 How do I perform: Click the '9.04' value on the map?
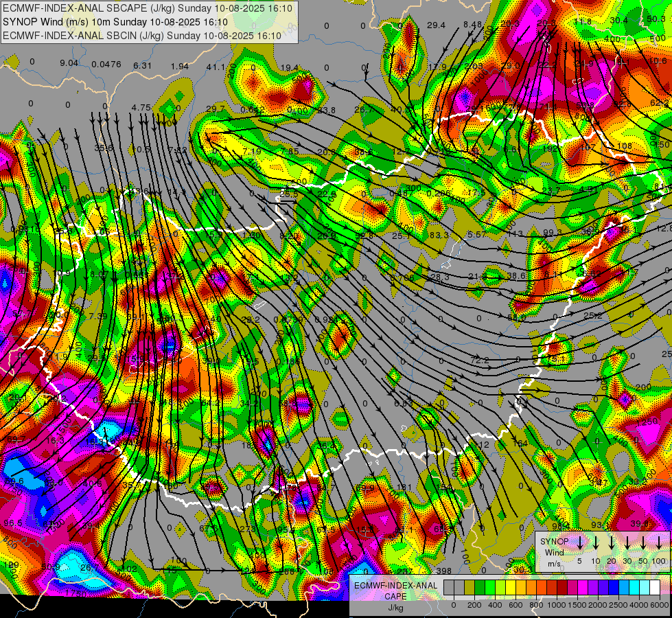(69, 63)
